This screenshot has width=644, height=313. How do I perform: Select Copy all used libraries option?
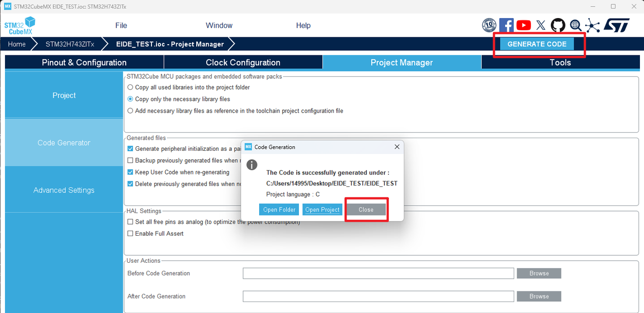coord(131,87)
